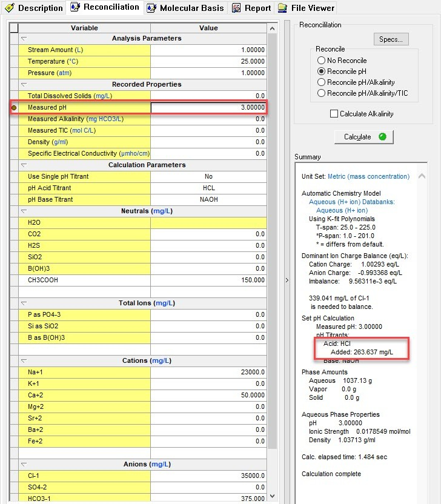Collapse the Cations section
The height and width of the screenshot is (504, 441).
pos(24,360)
